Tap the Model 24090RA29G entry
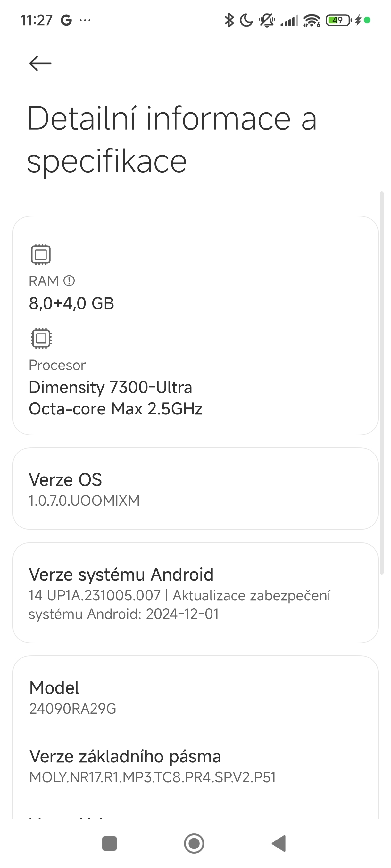This screenshot has height=868, width=391. [195, 697]
